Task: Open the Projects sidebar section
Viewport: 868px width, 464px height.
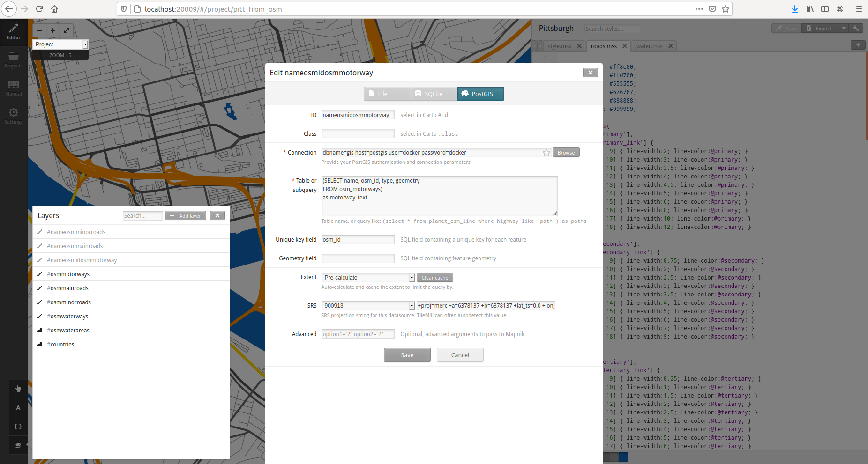Action: [14, 60]
